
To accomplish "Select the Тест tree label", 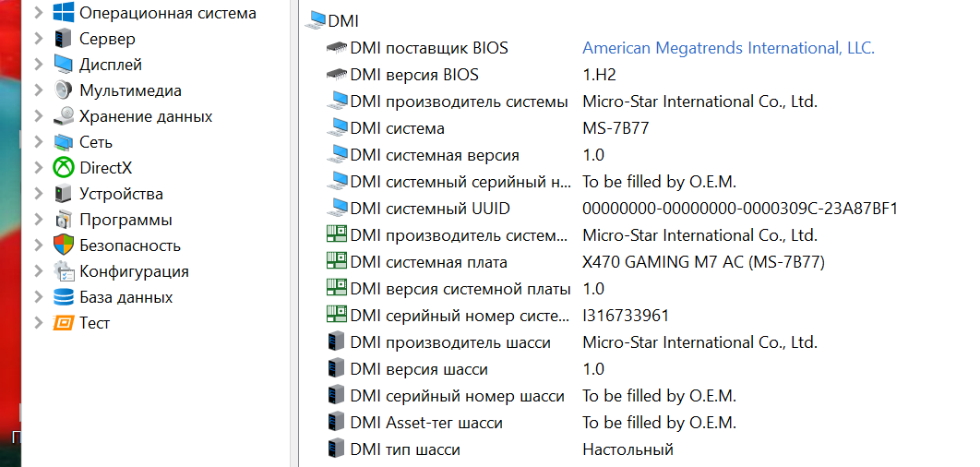I will [x=94, y=323].
